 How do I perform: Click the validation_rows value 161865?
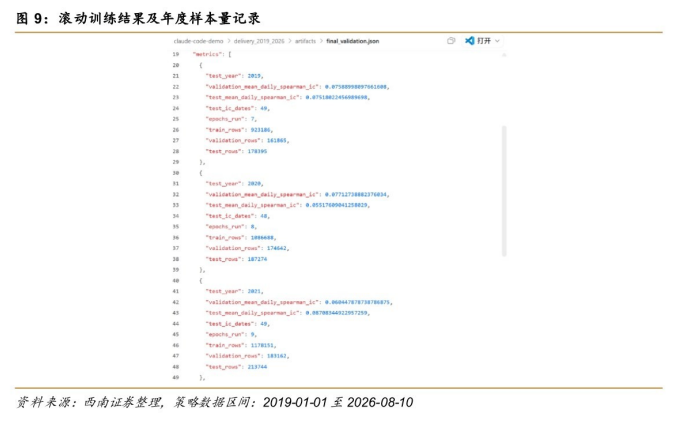click(277, 141)
